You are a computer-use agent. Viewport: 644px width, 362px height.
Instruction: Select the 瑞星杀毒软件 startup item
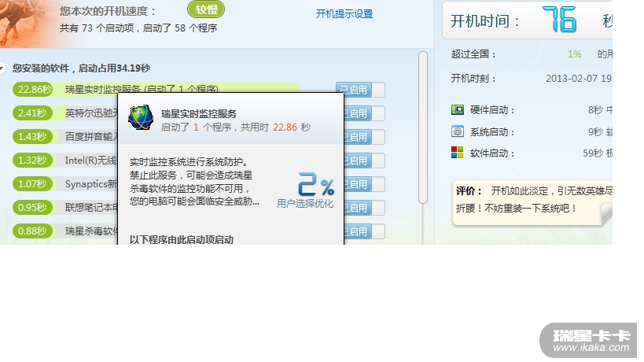[x=91, y=231]
